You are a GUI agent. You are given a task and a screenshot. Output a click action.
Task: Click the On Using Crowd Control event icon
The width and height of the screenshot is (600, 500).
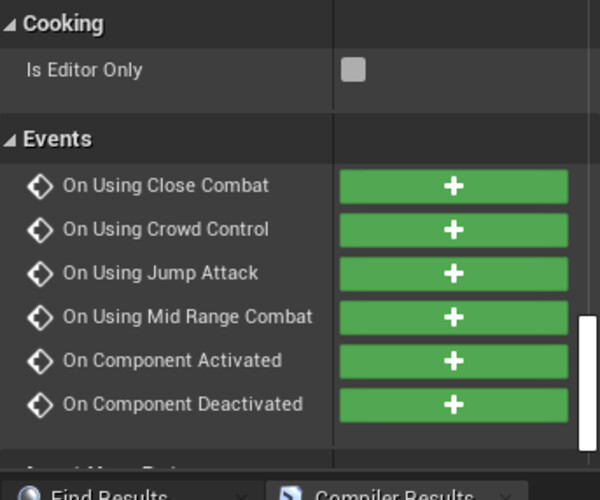(x=40, y=230)
